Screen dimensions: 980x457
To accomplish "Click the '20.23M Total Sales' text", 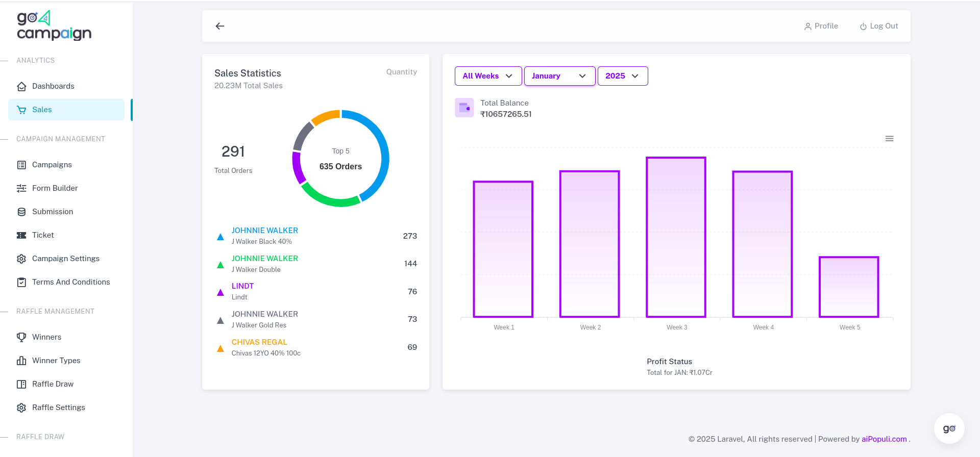I will [248, 86].
